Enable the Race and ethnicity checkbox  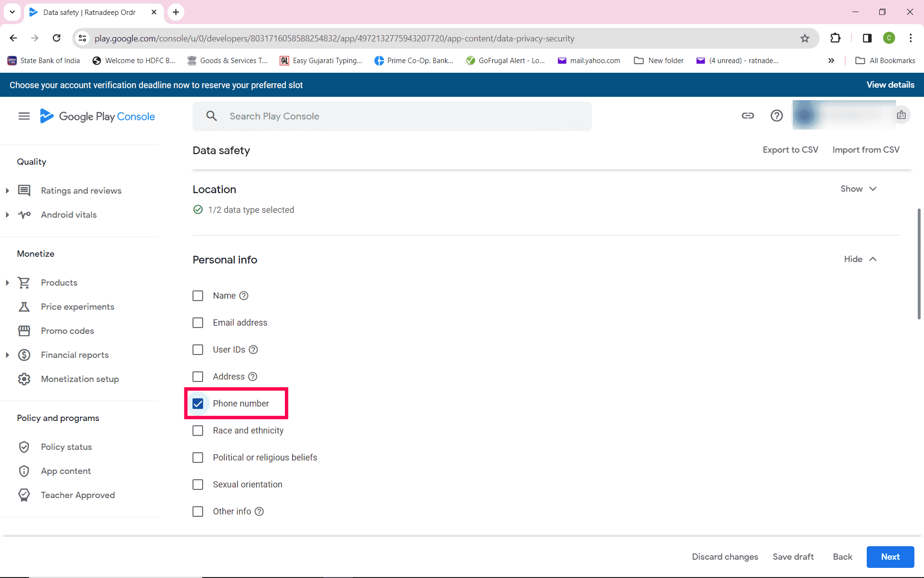point(198,431)
